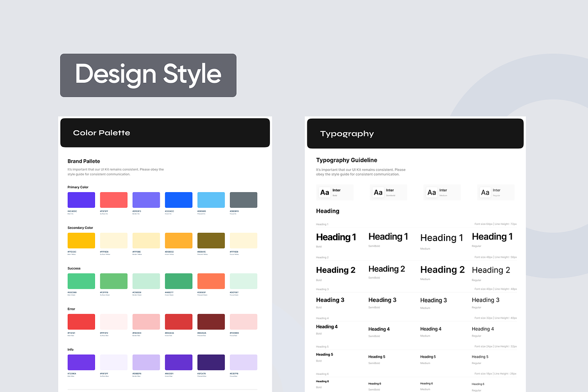This screenshot has width=588, height=392.
Task: Pick the Border Iris lavender primary swatch
Action: (146, 200)
